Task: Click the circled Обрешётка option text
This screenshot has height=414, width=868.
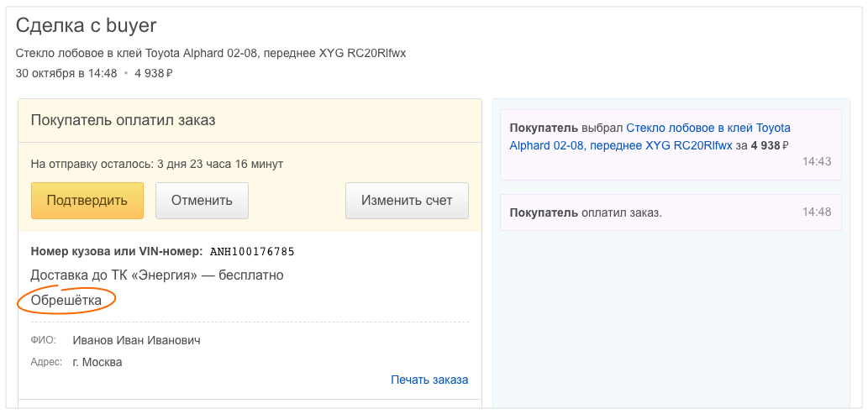Action: tap(66, 300)
